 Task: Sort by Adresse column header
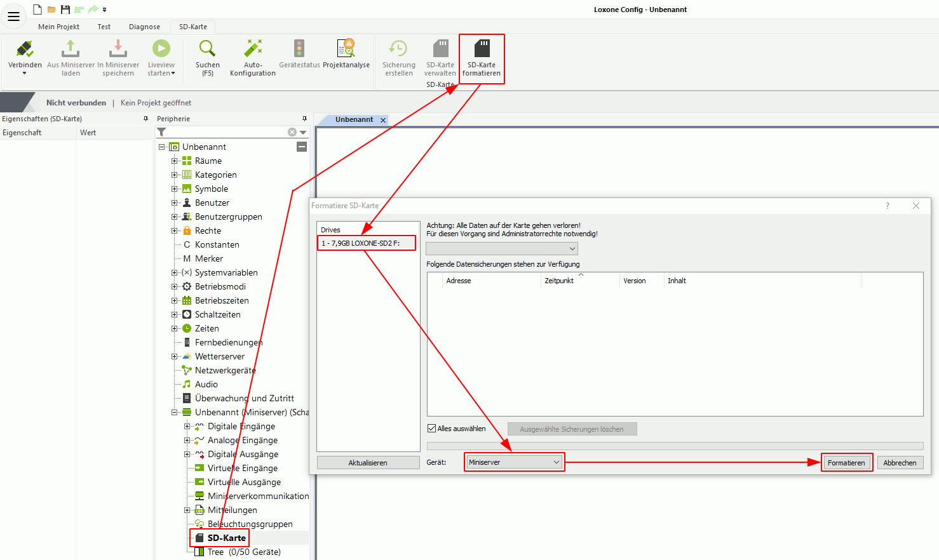492,281
